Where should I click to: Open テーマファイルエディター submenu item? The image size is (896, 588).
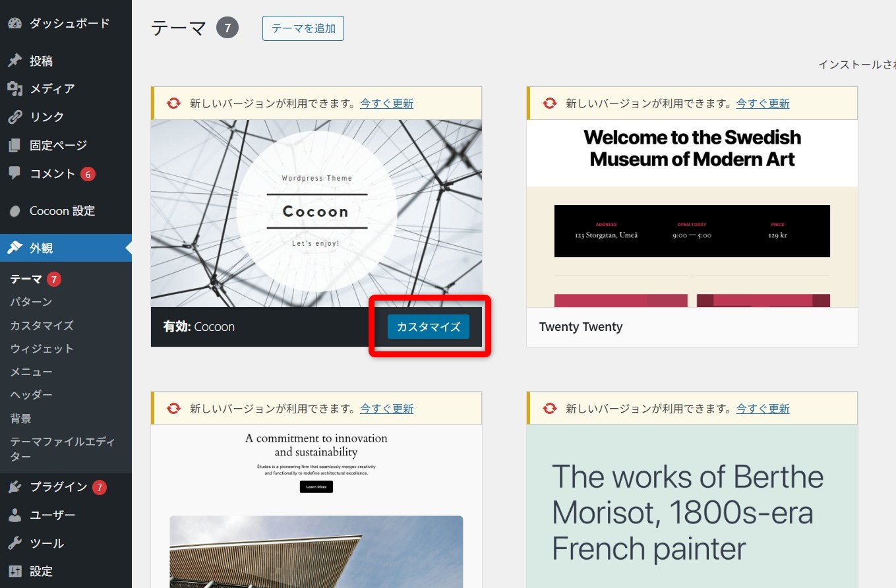coord(62,449)
